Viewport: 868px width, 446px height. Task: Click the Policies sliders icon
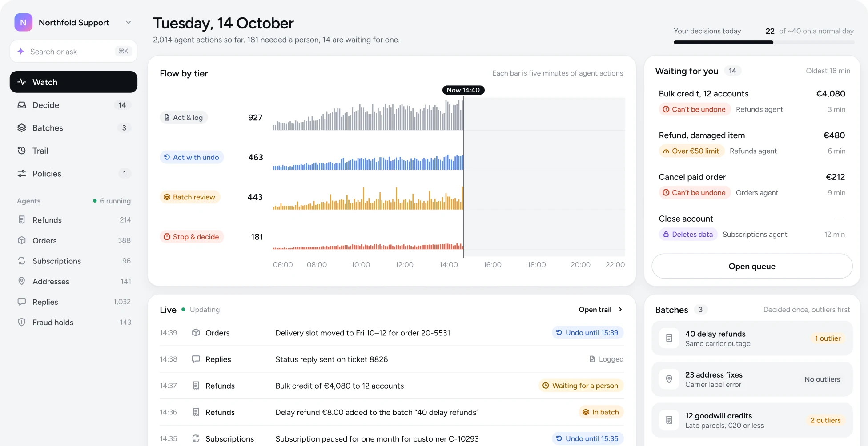21,174
